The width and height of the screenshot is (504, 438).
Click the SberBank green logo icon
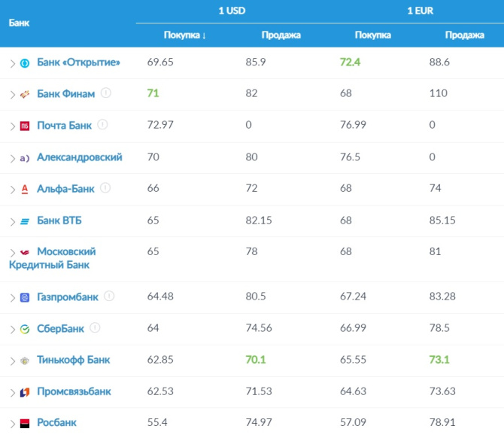point(25,329)
